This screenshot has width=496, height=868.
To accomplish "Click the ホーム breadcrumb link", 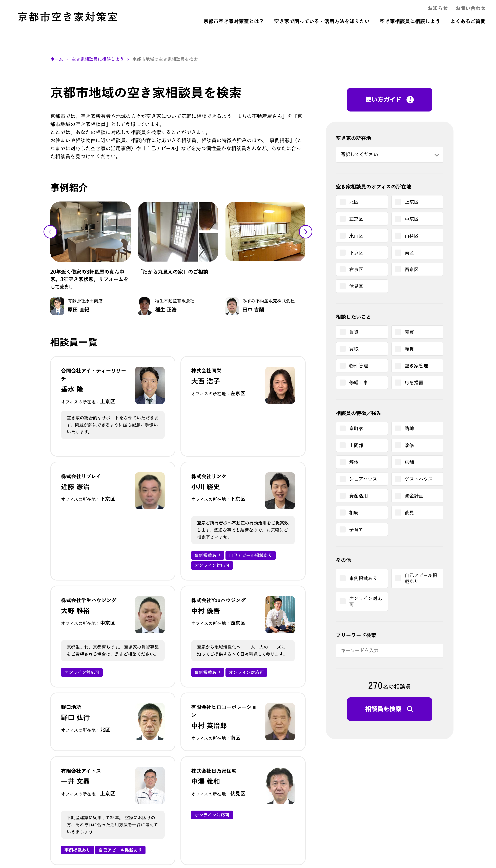I will 57,59.
